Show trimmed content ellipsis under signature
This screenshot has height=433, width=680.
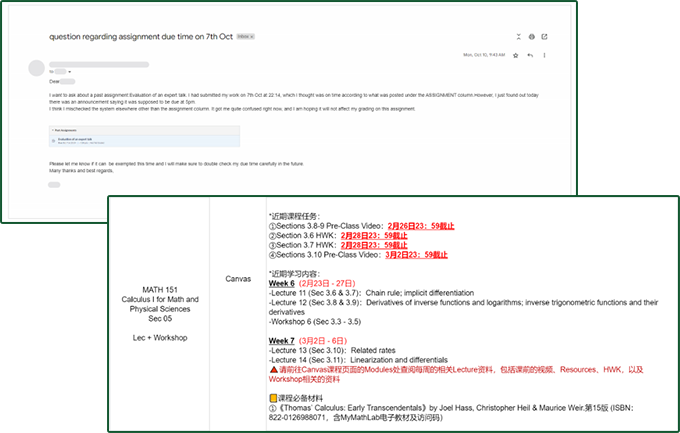point(54,185)
